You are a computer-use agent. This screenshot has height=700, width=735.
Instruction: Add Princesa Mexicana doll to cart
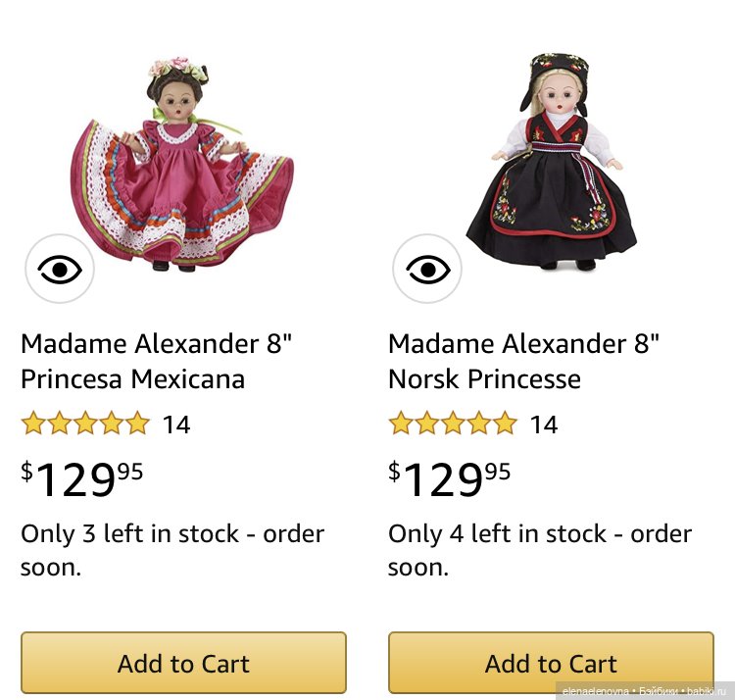coord(183,663)
